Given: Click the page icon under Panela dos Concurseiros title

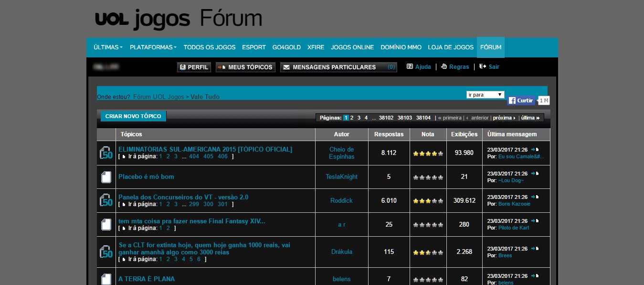Looking at the screenshot, I should [x=124, y=204].
